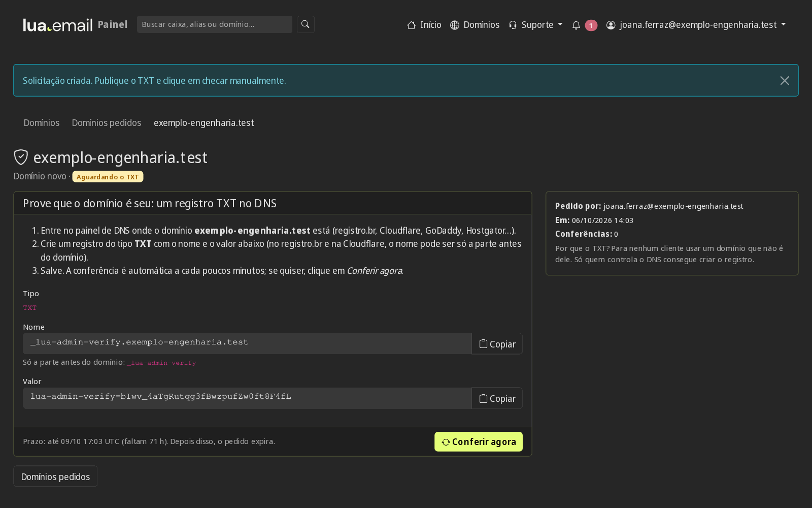
Task: Click the TXT type value
Action: (30, 308)
